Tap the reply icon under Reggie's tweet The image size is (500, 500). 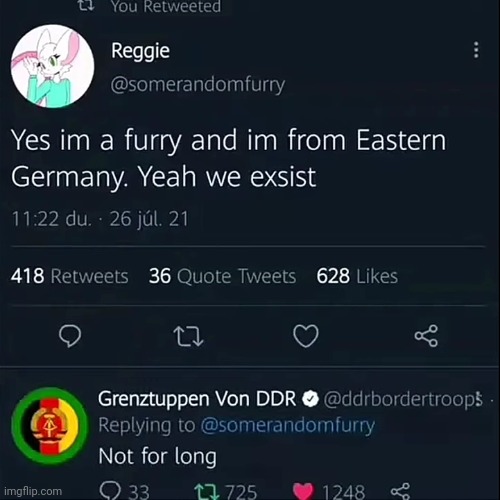pos(70,336)
